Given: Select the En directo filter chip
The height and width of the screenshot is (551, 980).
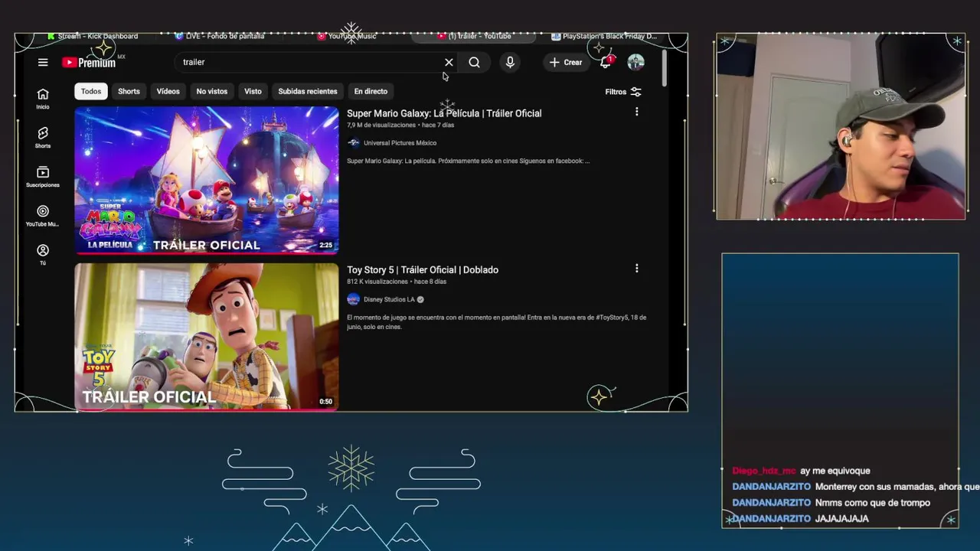Looking at the screenshot, I should coord(371,91).
